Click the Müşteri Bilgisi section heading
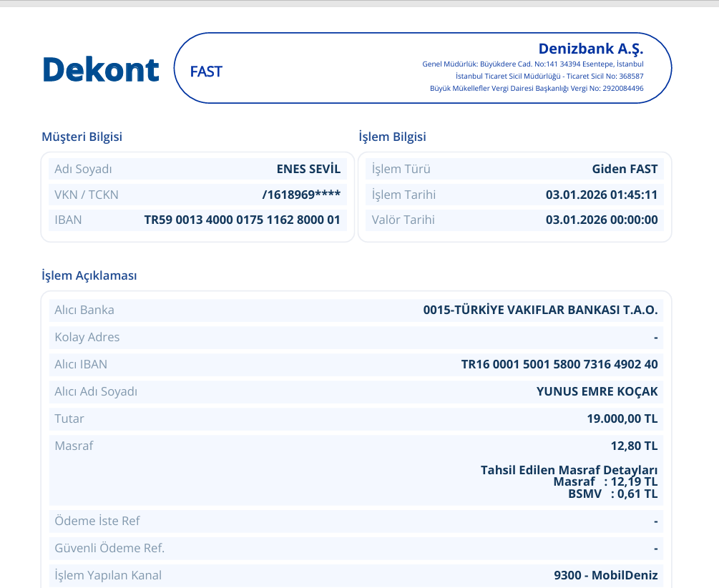The height and width of the screenshot is (588, 719). pyautogui.click(x=82, y=137)
